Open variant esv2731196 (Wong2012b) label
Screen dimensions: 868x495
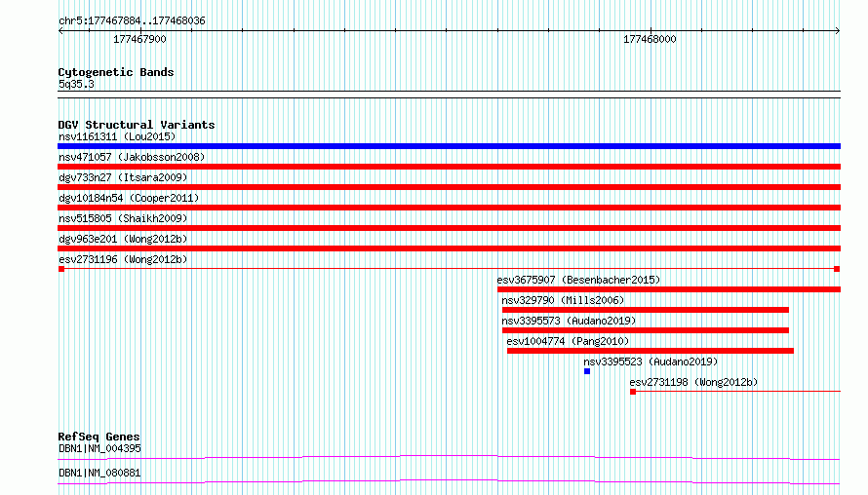123,259
